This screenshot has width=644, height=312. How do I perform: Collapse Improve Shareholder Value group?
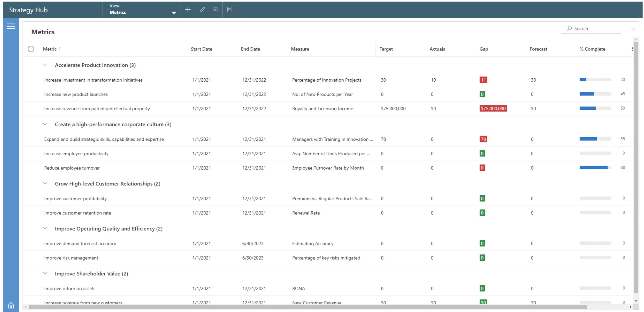tap(45, 274)
